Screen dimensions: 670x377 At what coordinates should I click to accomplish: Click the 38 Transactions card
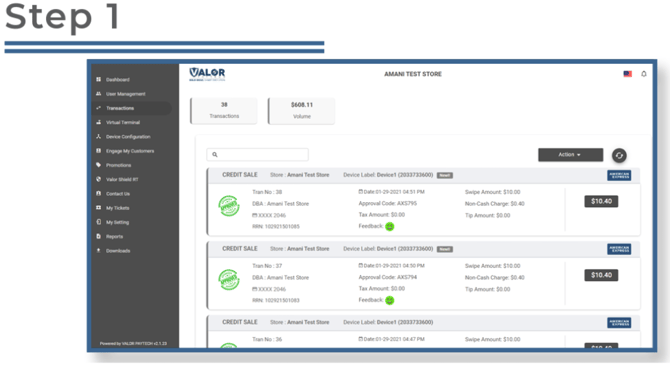(x=224, y=111)
